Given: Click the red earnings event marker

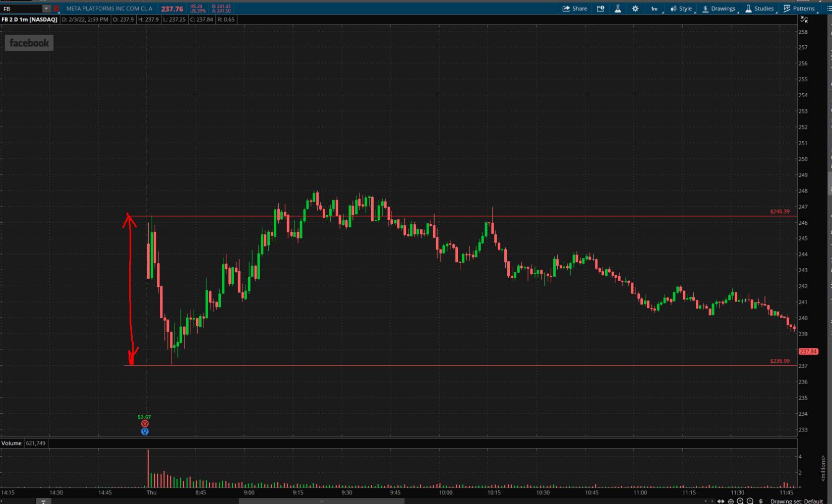Looking at the screenshot, I should click(x=145, y=424).
